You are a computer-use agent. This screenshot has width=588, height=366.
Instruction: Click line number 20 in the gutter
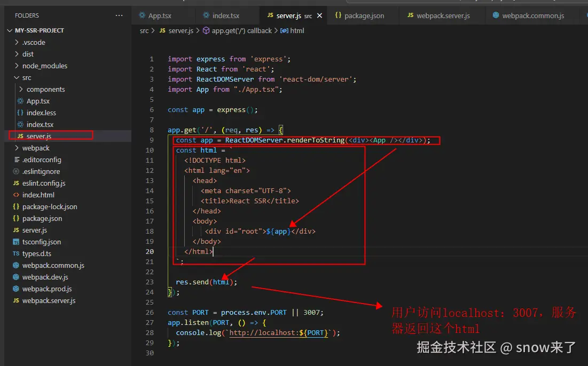tap(150, 252)
